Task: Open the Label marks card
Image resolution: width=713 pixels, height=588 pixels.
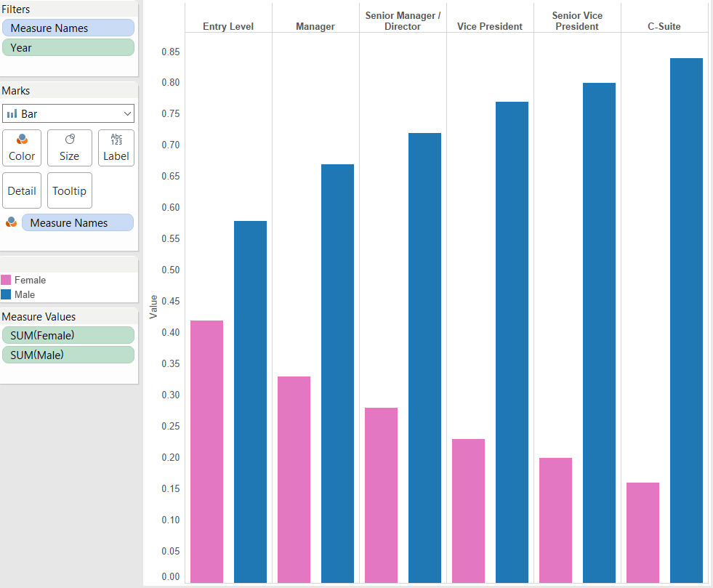Action: (x=116, y=148)
